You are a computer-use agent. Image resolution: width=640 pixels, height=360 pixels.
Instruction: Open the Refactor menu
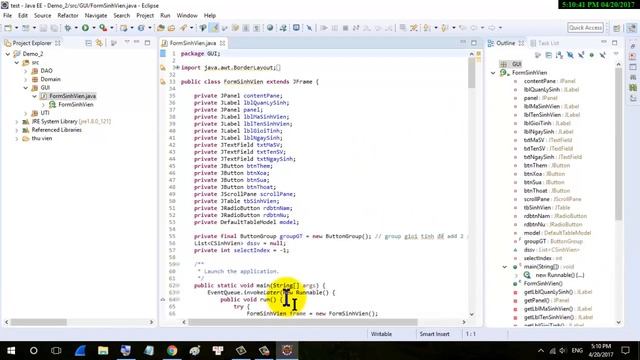68,16
